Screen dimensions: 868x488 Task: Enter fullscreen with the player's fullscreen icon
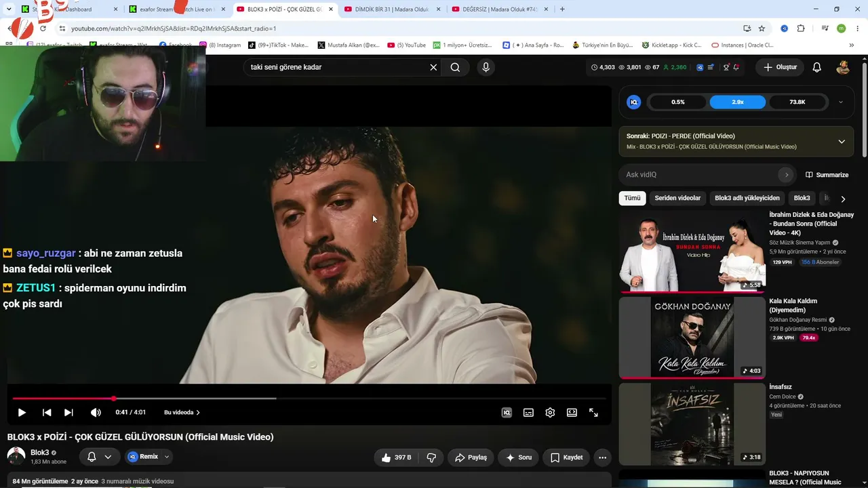click(x=593, y=412)
